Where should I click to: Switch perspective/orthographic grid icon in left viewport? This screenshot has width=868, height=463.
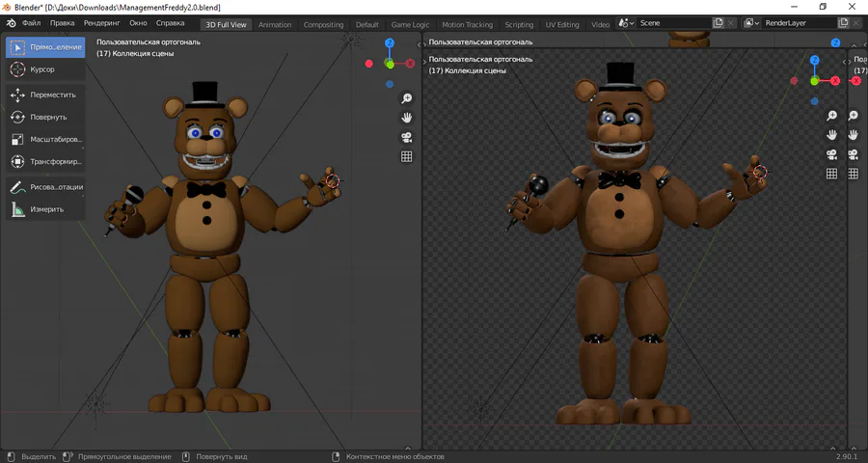click(x=406, y=156)
